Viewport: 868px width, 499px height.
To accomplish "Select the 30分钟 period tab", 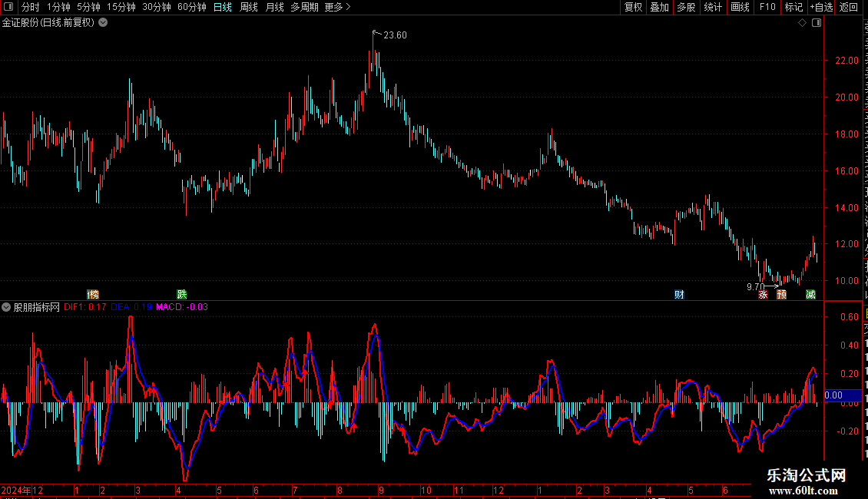I will point(157,7).
